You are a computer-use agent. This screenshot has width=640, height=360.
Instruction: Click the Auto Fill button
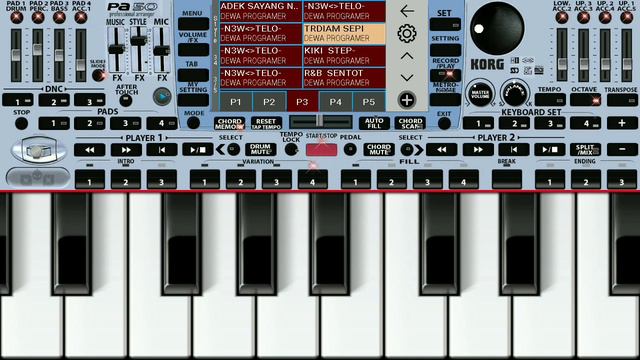click(374, 123)
